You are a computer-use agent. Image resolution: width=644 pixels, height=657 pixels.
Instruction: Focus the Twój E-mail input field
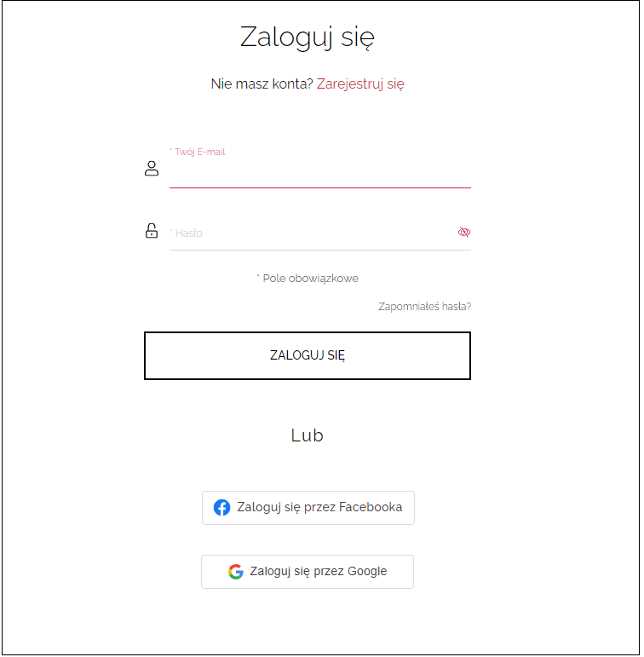click(320, 172)
